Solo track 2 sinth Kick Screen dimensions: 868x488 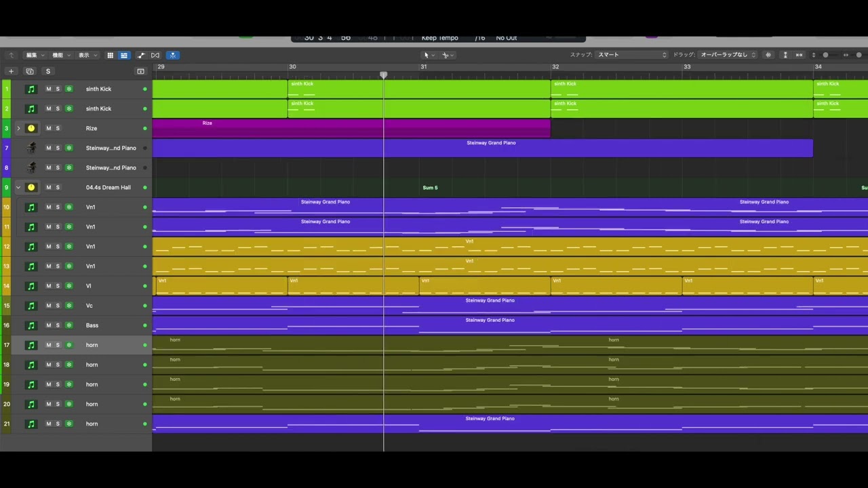(x=58, y=108)
